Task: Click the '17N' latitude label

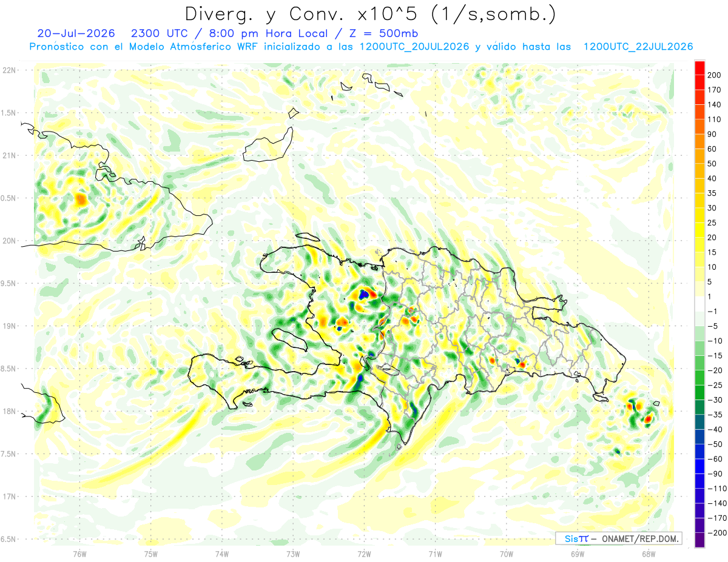Action: (8, 497)
